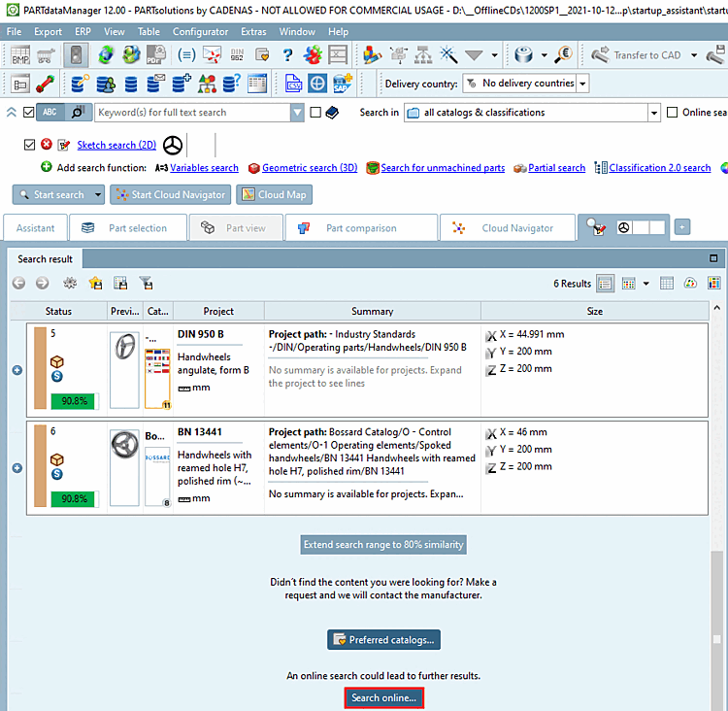Switch to the Cloud Navigator tab

coord(508,227)
